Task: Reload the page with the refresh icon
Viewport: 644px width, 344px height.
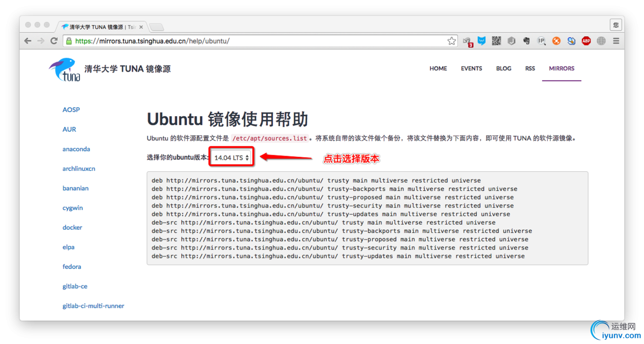Action: (54, 40)
